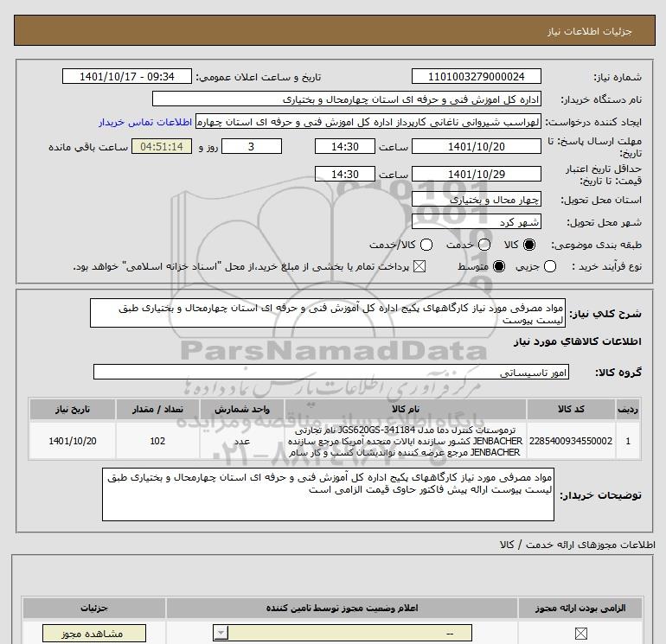Select the خدمت radio button
The image size is (666, 644).
coord(484,245)
